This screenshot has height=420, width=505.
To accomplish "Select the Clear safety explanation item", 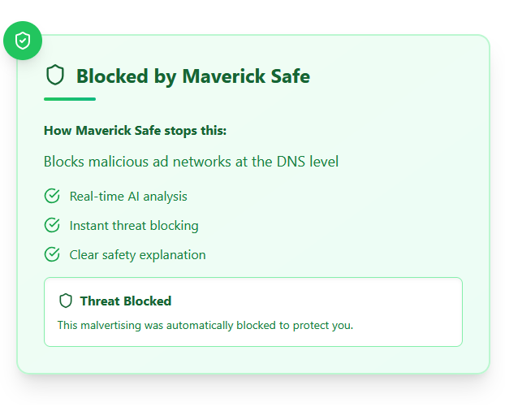I will point(137,255).
